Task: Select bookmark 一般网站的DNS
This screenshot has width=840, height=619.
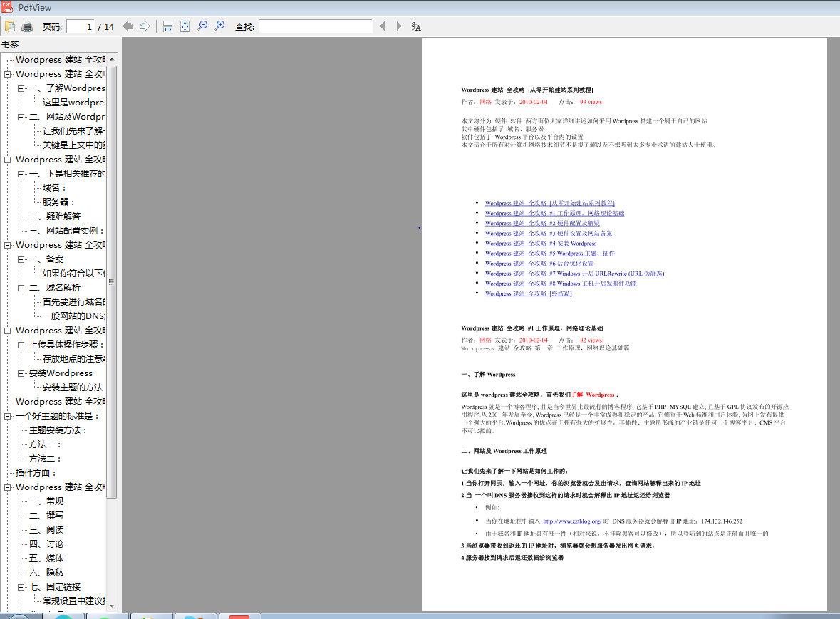Action: point(74,316)
